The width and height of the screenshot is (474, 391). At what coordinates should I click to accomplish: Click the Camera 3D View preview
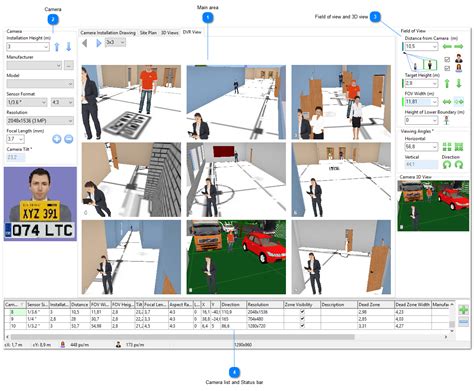[433, 206]
